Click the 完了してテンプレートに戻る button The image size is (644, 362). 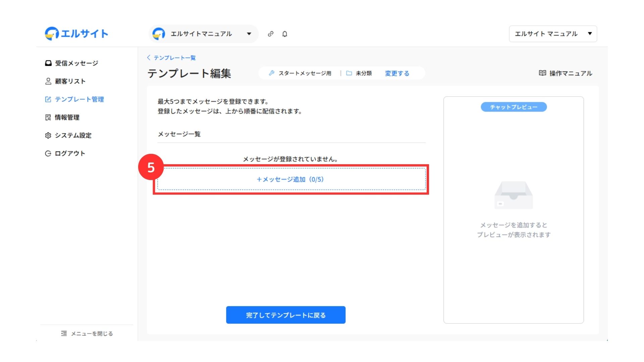tap(285, 315)
